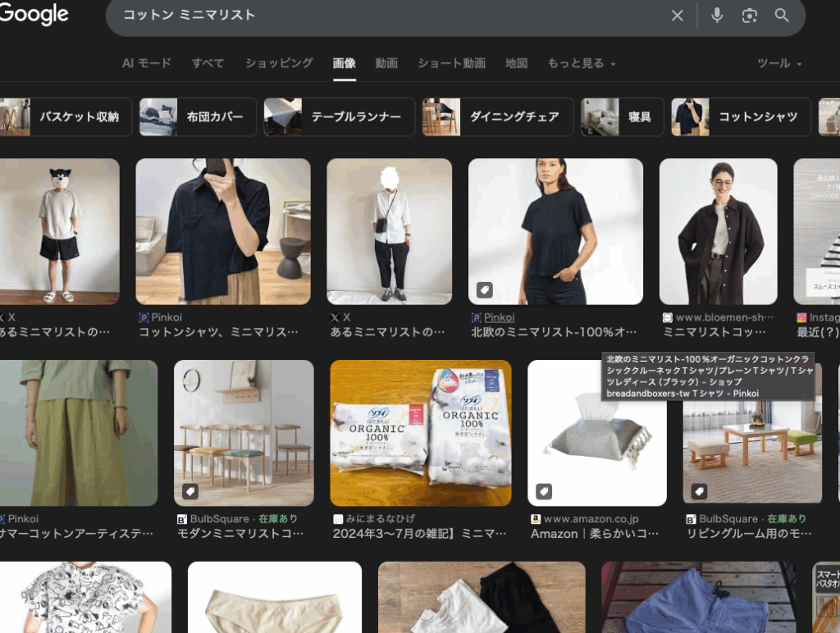The height and width of the screenshot is (633, 840).
Task: Open the AIモード tab
Action: point(146,62)
